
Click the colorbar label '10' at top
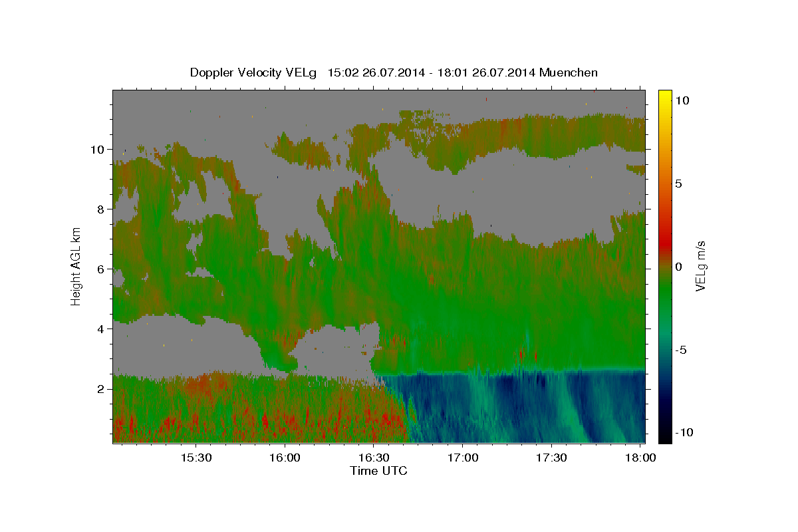click(682, 100)
